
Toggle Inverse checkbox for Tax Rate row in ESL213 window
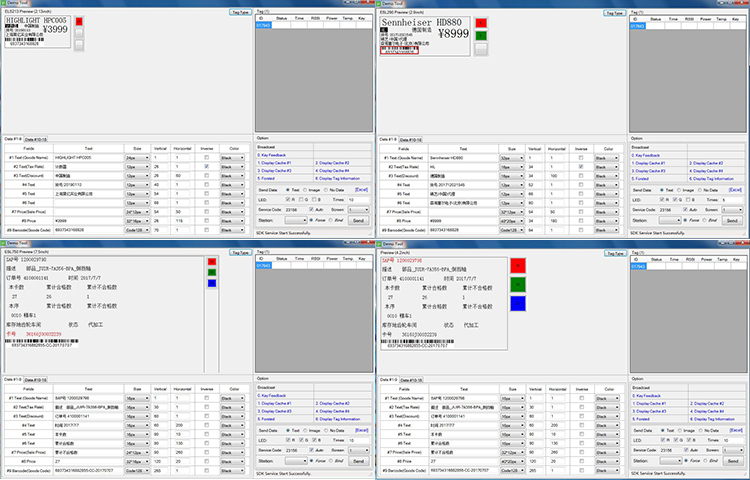[x=207, y=166]
